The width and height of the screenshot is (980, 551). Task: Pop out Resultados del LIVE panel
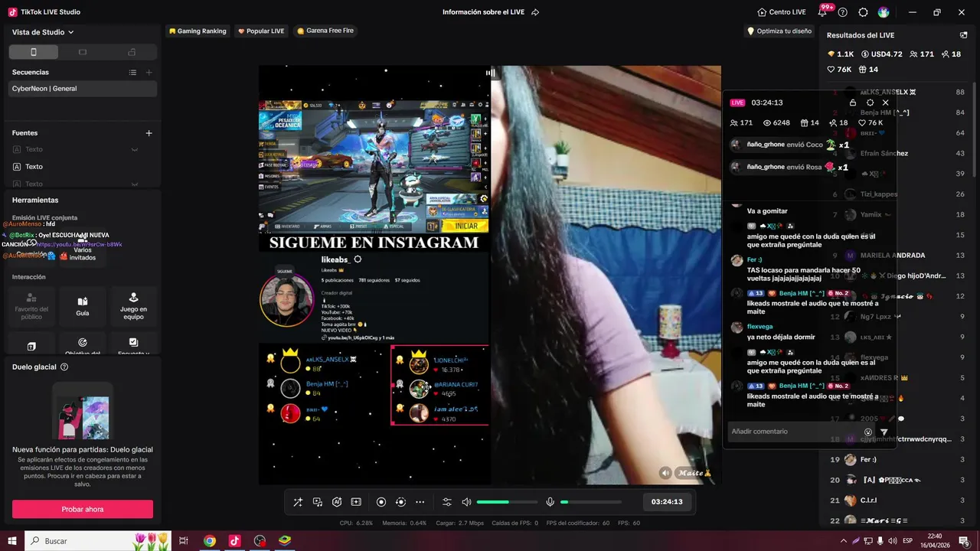click(x=963, y=35)
